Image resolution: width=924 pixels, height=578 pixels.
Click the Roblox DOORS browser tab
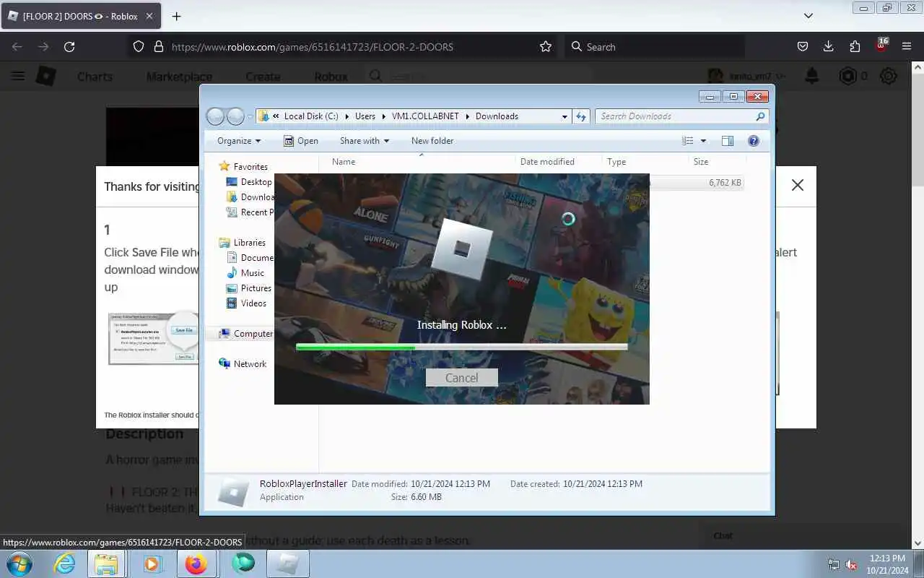pos(81,16)
